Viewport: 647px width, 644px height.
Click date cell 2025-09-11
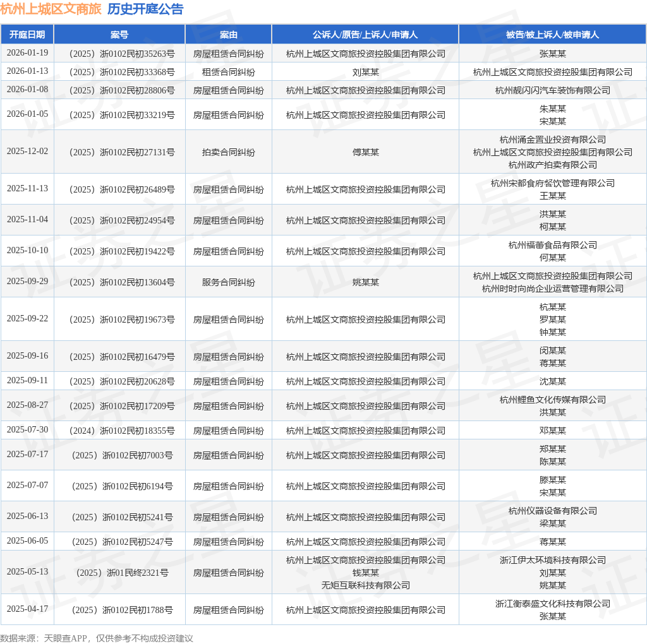click(27, 380)
